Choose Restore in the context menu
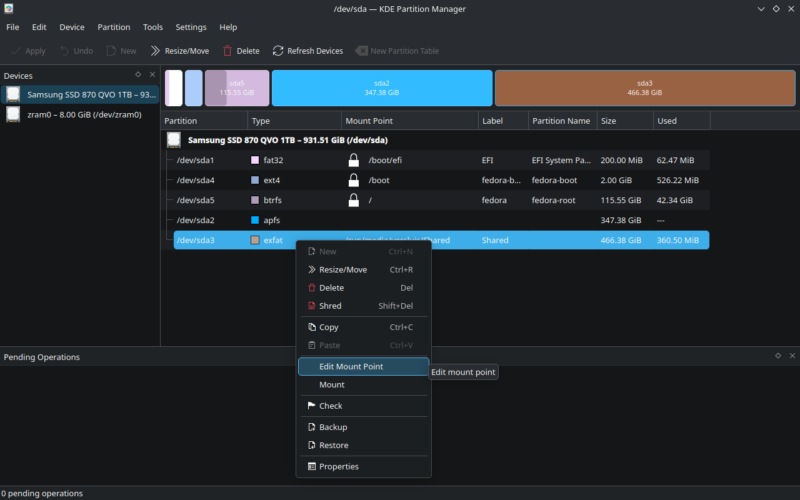 363,445
